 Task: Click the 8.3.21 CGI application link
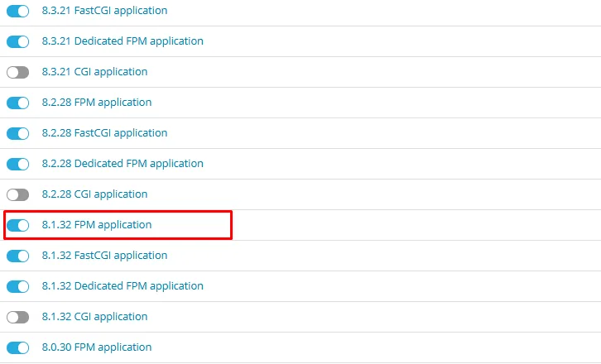click(x=94, y=72)
